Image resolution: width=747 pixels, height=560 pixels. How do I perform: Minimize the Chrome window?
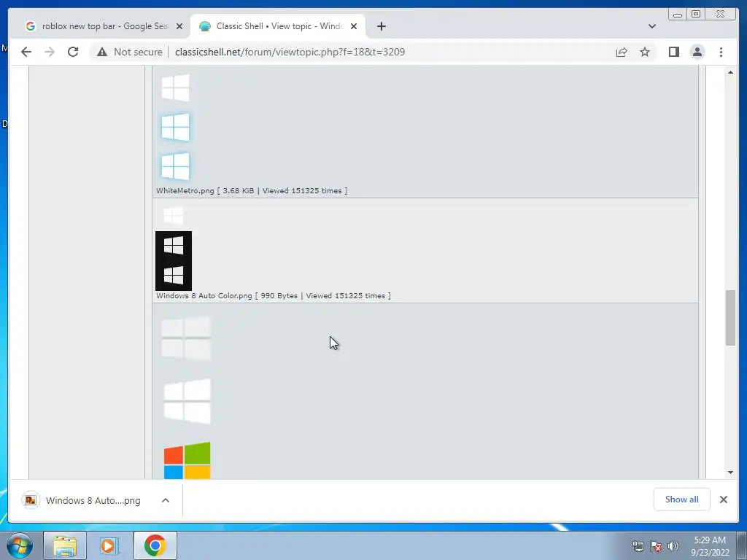678,15
